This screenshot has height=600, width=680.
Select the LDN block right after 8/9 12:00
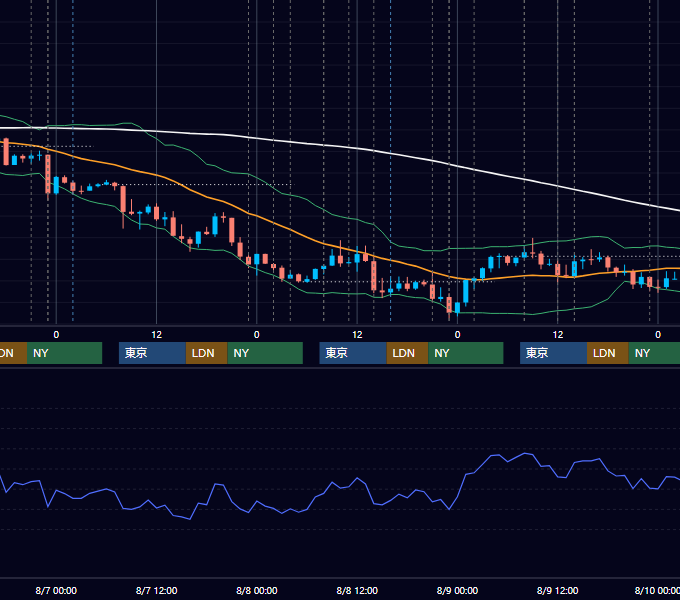point(608,353)
